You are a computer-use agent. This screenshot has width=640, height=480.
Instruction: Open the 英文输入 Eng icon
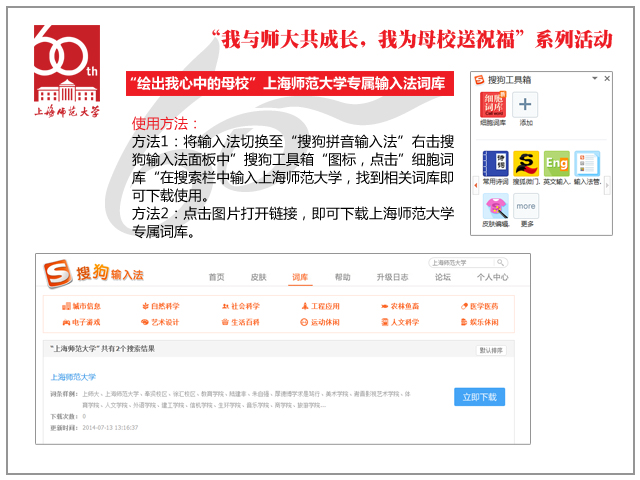(x=556, y=165)
